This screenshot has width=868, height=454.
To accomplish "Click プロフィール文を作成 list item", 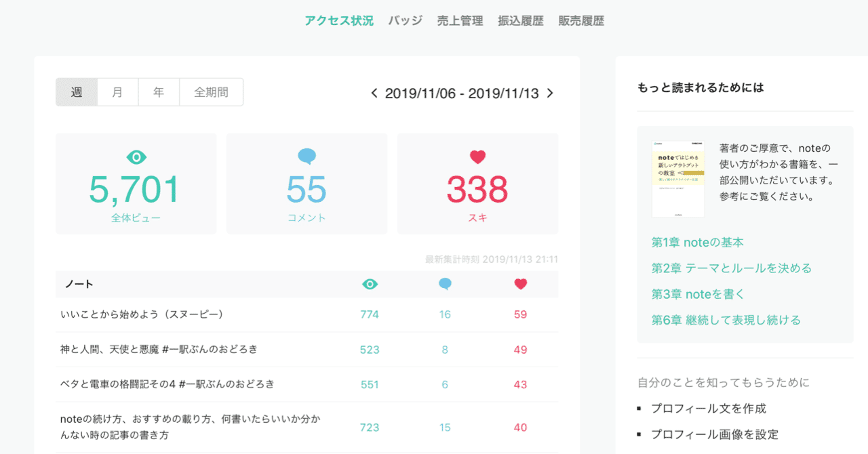I will point(708,409).
